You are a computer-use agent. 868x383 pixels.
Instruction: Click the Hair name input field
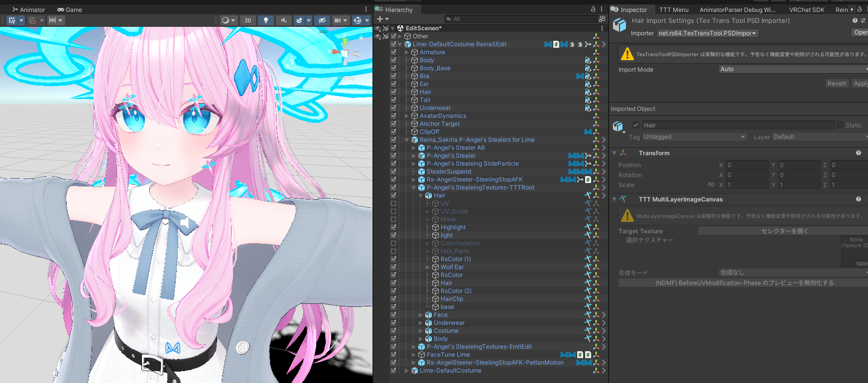click(738, 125)
